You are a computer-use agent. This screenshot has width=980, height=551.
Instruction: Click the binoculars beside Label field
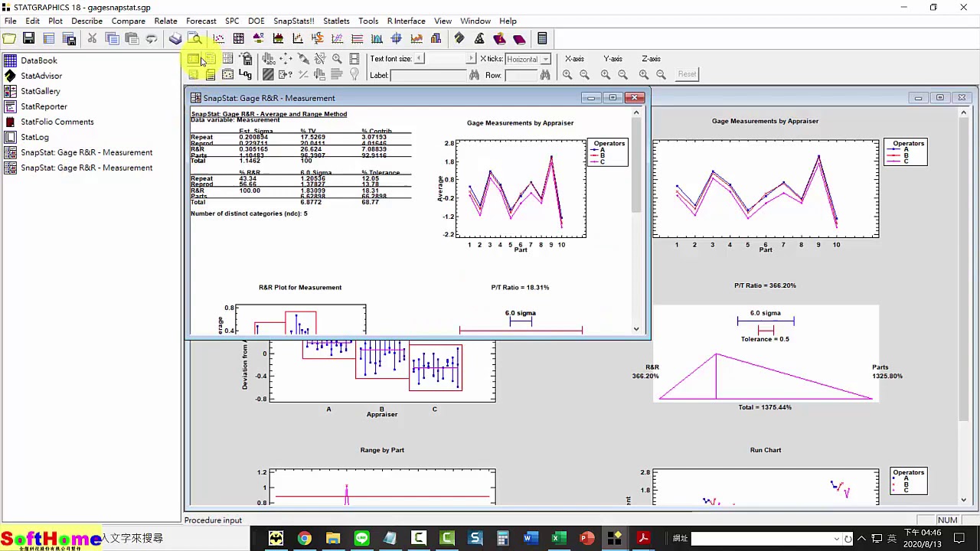(474, 74)
